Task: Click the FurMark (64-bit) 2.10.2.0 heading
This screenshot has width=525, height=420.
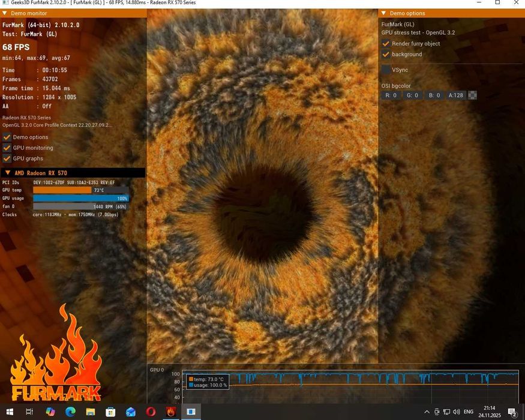Action: click(x=41, y=25)
